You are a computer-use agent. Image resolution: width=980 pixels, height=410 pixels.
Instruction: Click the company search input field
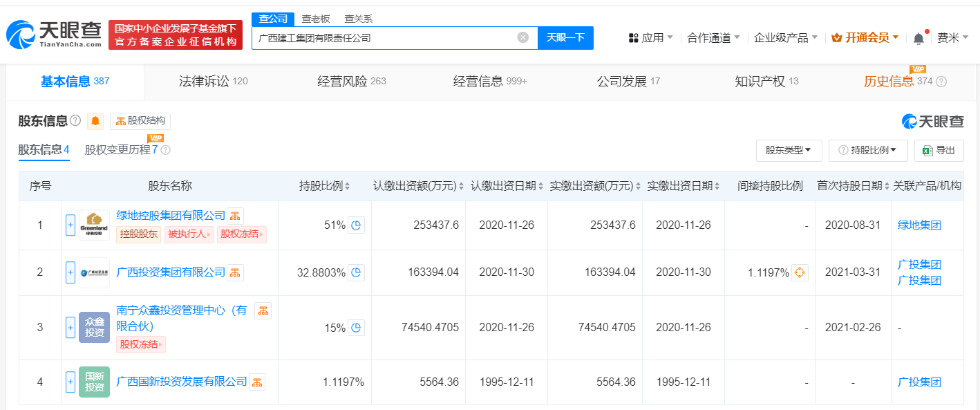tap(384, 38)
